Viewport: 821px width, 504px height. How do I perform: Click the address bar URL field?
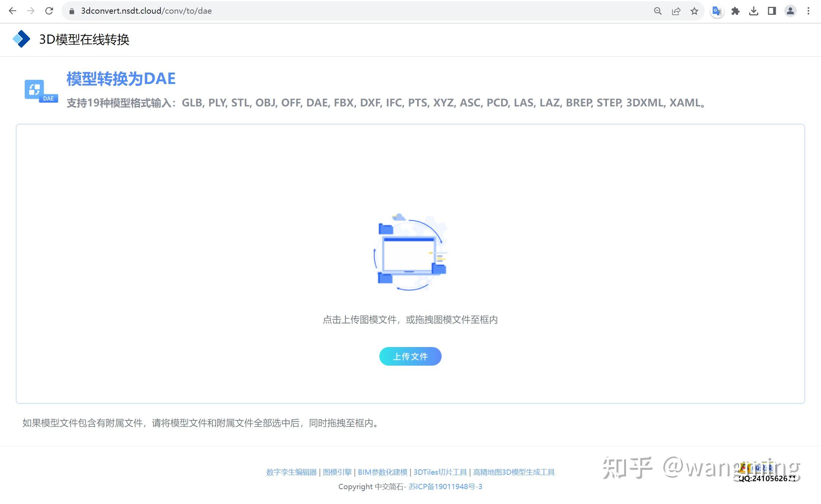click(146, 11)
